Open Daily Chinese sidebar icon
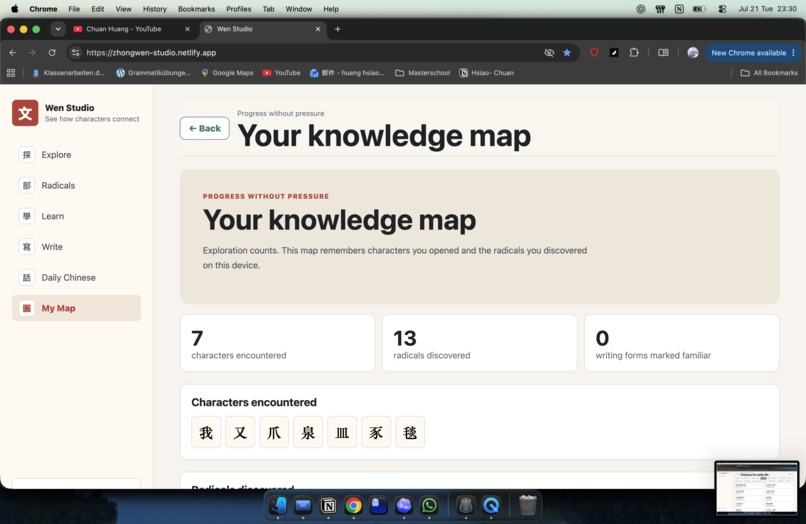The width and height of the screenshot is (806, 524). coord(27,278)
